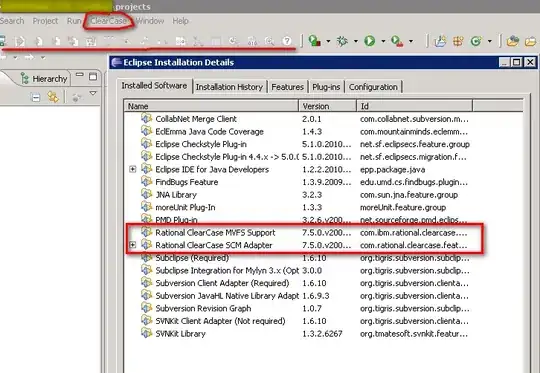The image size is (540, 373).
Task: Open the Run button dropdown arrow
Action: [x=383, y=41]
